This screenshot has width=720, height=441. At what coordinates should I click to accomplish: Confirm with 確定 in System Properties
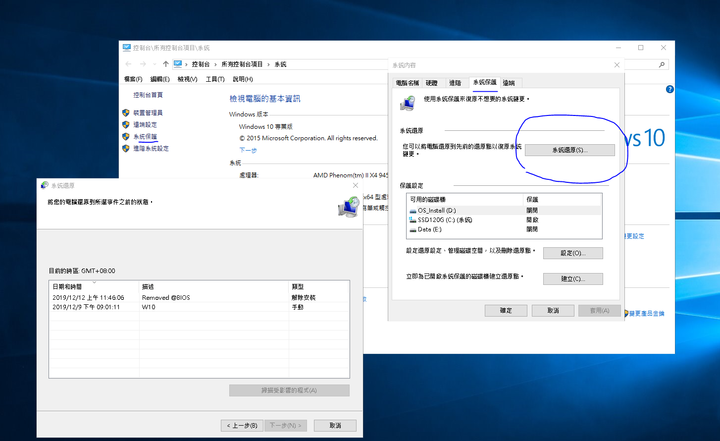click(506, 311)
